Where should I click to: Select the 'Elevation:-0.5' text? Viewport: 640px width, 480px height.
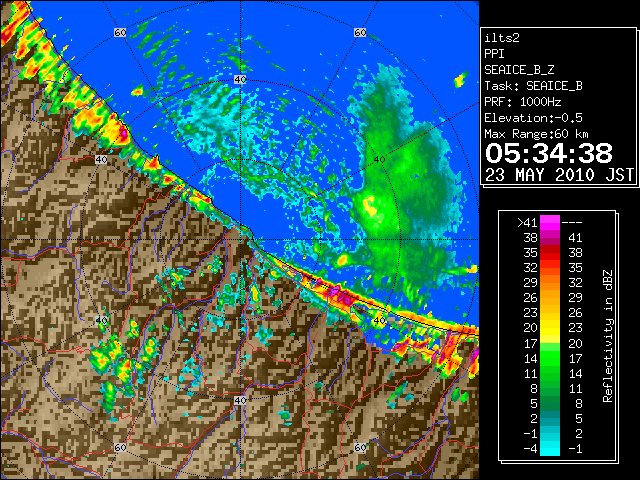coord(533,118)
